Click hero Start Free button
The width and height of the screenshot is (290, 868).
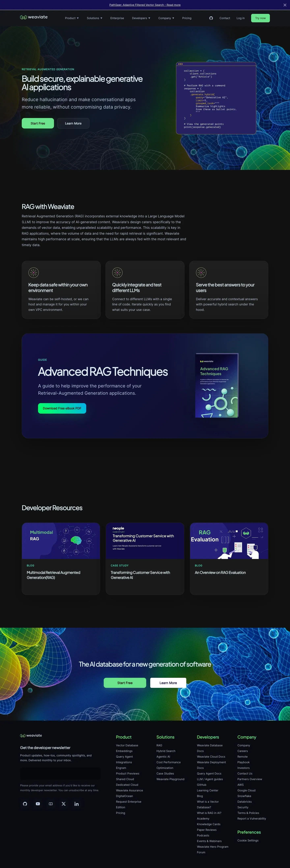pos(38,123)
